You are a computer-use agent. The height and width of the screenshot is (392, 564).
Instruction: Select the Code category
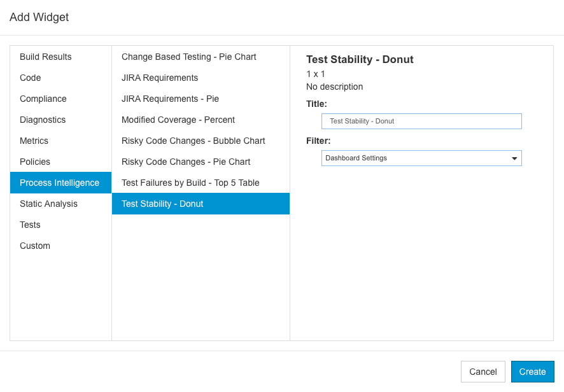tap(60, 78)
